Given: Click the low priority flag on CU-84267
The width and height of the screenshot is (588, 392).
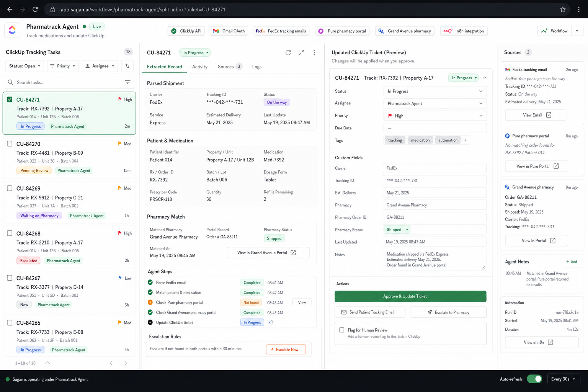Looking at the screenshot, I should pos(120,278).
